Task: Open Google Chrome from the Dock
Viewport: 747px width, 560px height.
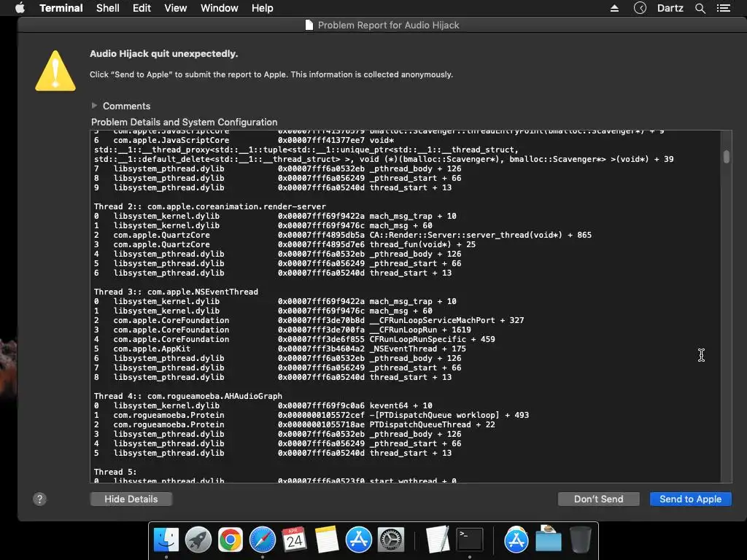Action: (x=230, y=540)
